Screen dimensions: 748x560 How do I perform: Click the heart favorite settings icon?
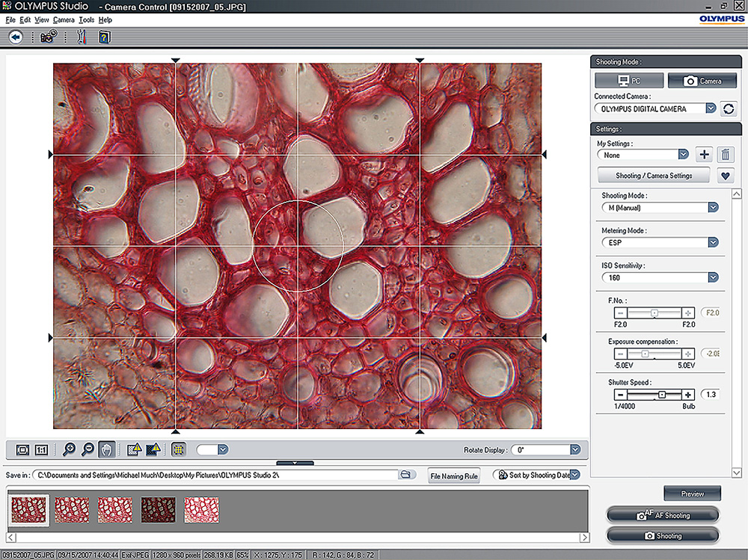coord(724,176)
